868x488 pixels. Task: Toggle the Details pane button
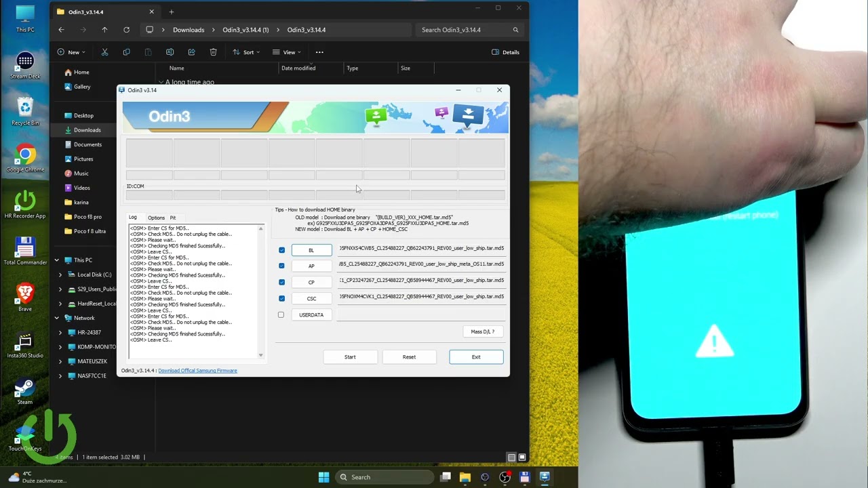(x=506, y=52)
